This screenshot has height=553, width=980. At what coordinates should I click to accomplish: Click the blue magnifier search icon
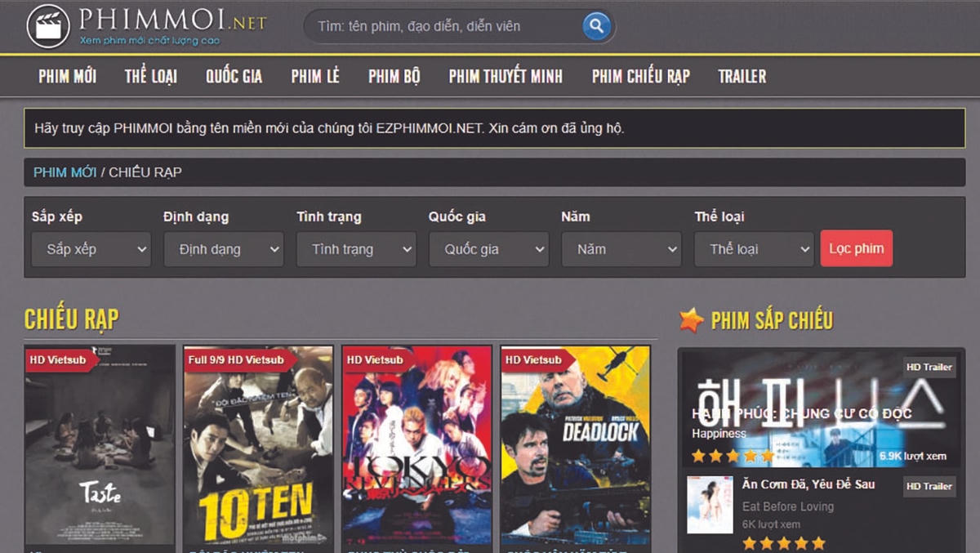coord(597,25)
